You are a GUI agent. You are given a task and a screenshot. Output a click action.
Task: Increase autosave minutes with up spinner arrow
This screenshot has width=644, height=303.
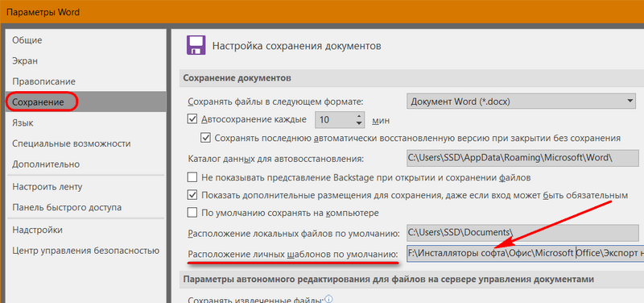pos(359,116)
